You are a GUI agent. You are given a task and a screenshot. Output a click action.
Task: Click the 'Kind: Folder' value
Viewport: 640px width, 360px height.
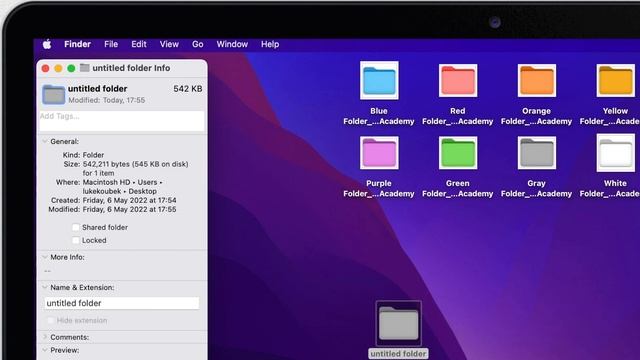click(x=93, y=155)
